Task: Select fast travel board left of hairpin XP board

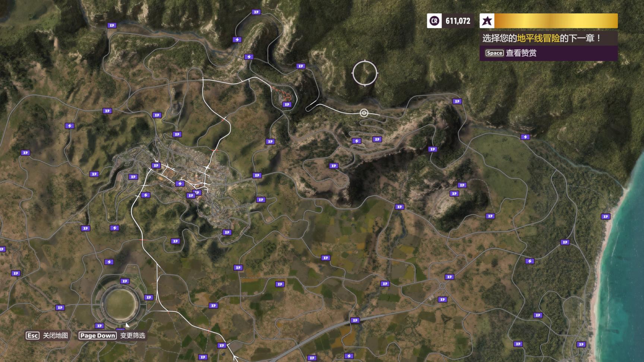Action: coord(357,141)
